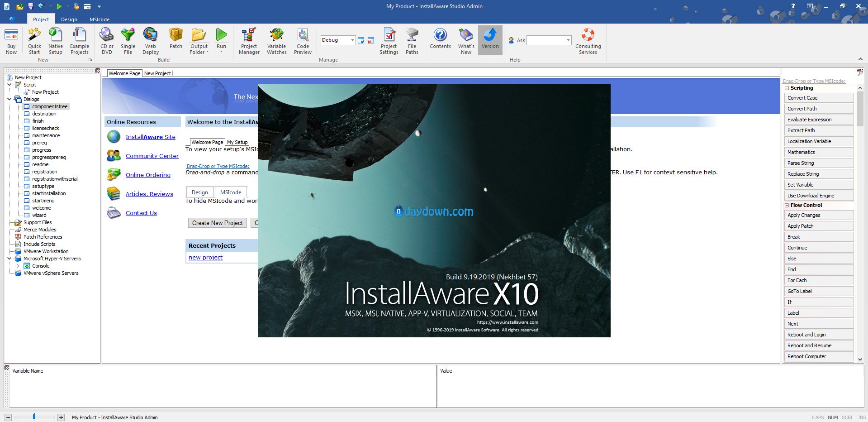Image resolution: width=868 pixels, height=422 pixels.
Task: Switch to the Project ribbon tab
Action: 41,19
